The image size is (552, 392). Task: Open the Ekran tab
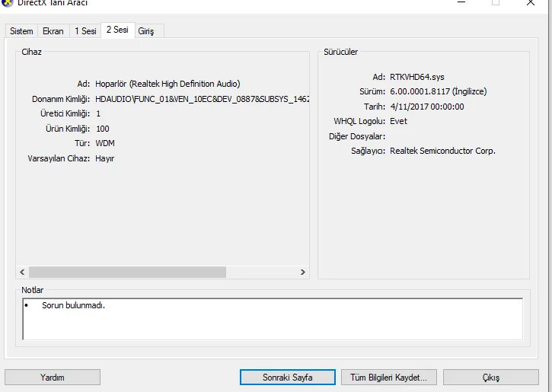tap(53, 31)
